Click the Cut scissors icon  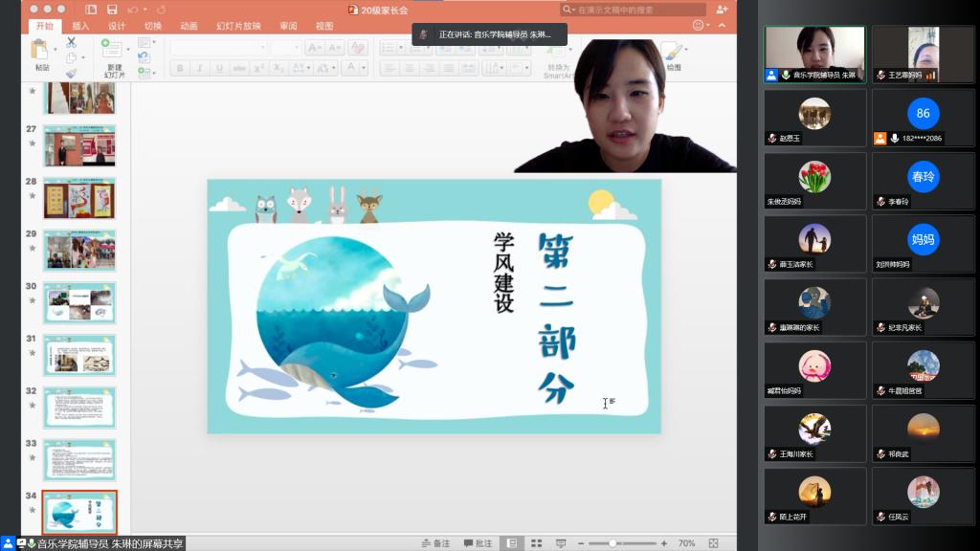[71, 43]
